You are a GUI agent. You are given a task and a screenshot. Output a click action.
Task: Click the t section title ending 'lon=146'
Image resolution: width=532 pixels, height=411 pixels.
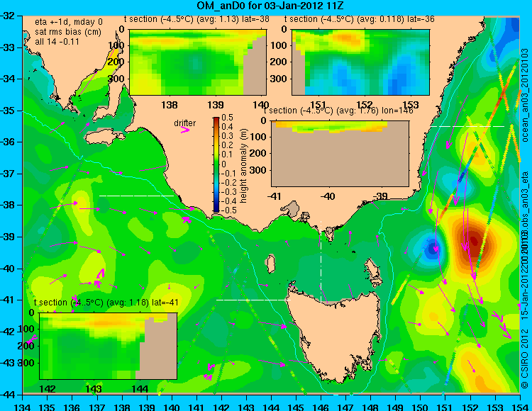point(338,111)
